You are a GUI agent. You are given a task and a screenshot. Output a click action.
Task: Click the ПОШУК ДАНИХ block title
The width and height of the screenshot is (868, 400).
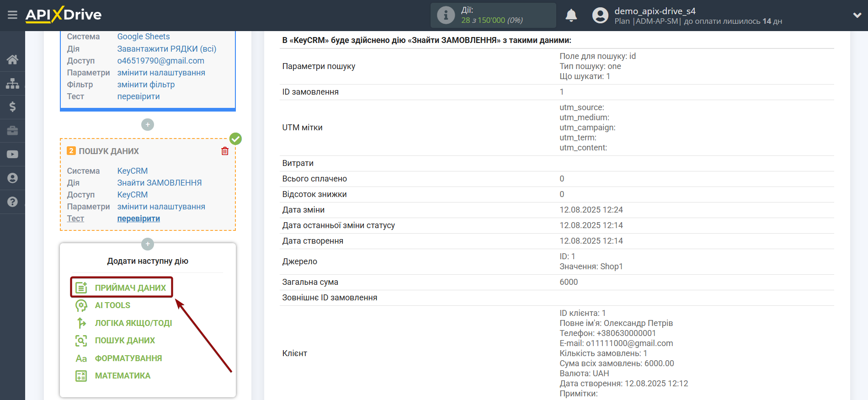click(x=109, y=151)
